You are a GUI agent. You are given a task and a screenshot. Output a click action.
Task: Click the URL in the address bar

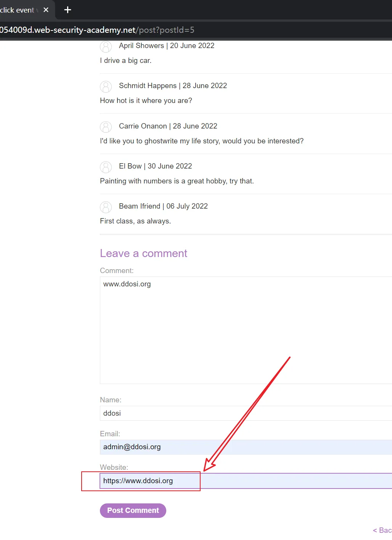tap(97, 30)
